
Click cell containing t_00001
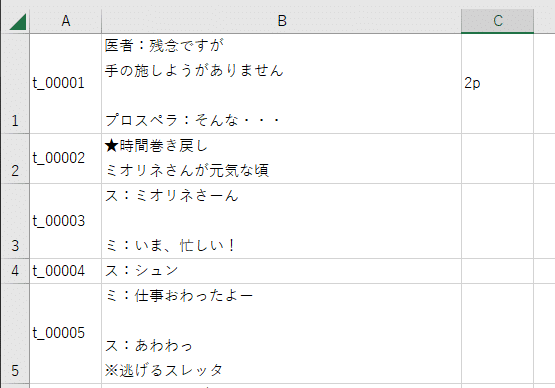coord(65,84)
